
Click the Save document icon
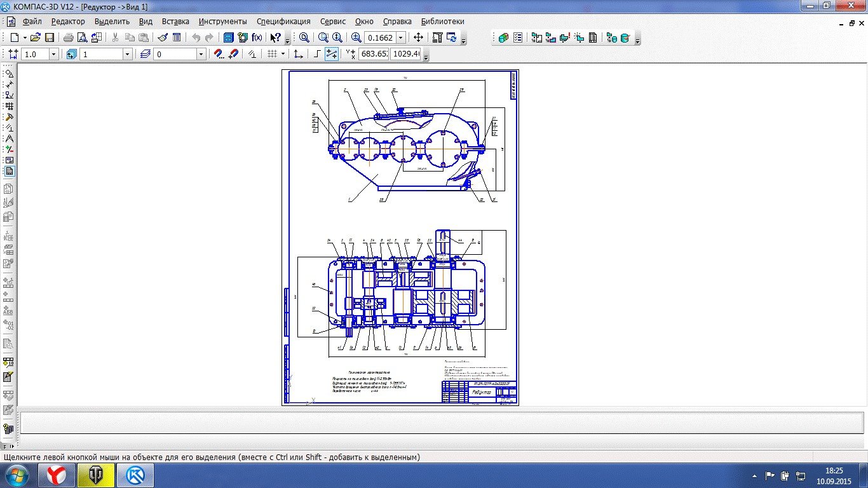50,37
